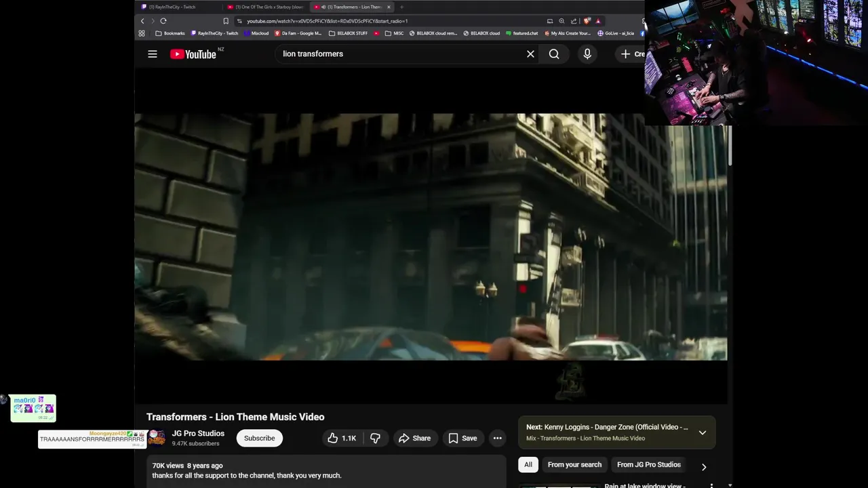This screenshot has width=868, height=488.
Task: Click the video title text
Action: click(235, 417)
